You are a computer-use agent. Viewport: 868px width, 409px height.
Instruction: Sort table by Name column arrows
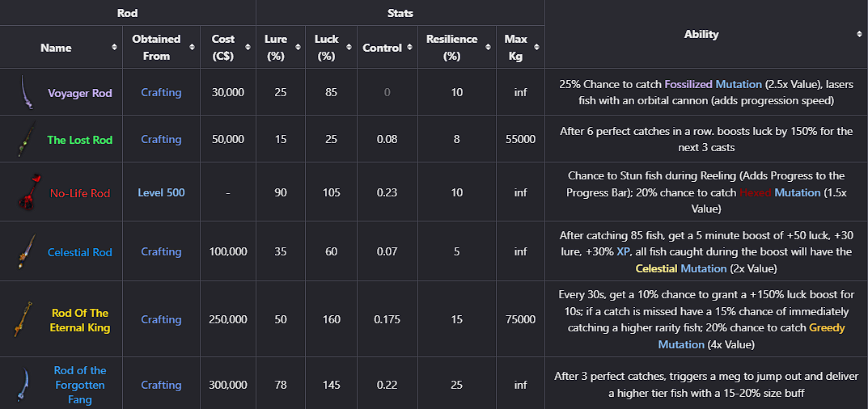pyautogui.click(x=115, y=48)
